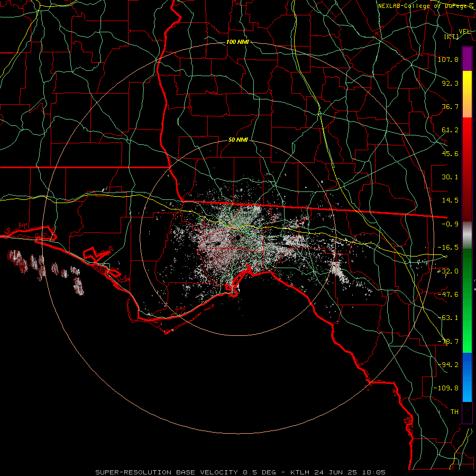Screen dimensions: 476x476
Task: Click the 100 NMI range ring label
Action: (237, 42)
